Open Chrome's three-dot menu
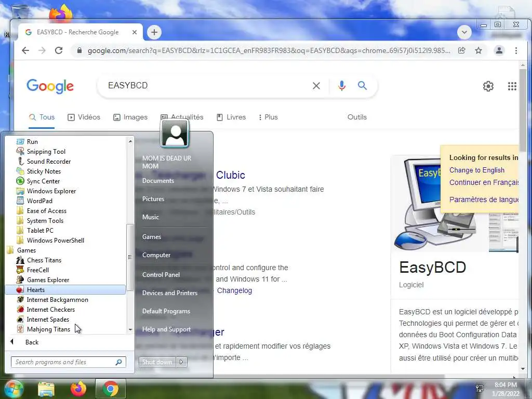 [x=516, y=50]
